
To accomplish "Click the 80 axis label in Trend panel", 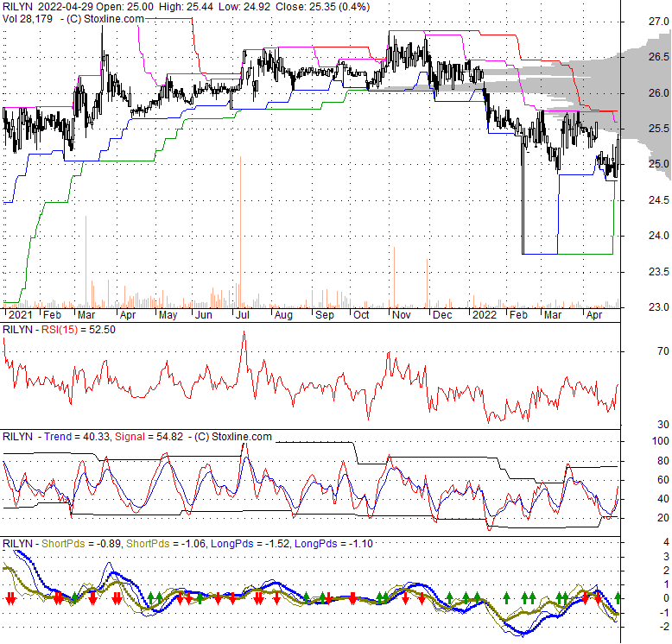I will 663,461.
